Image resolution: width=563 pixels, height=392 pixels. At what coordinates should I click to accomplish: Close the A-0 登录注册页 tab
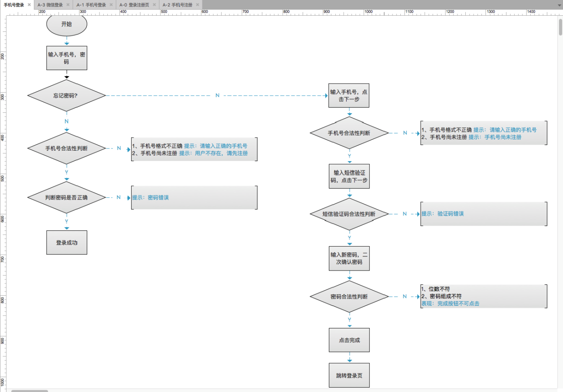154,5
